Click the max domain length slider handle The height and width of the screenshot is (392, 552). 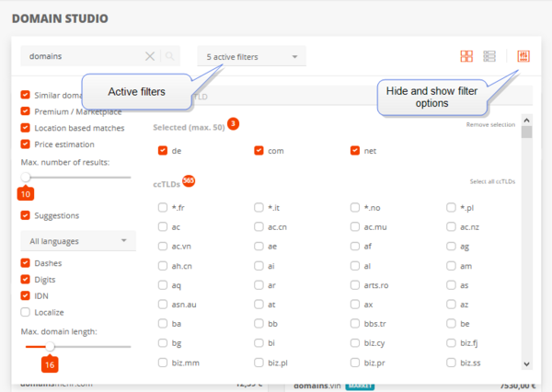50,347
